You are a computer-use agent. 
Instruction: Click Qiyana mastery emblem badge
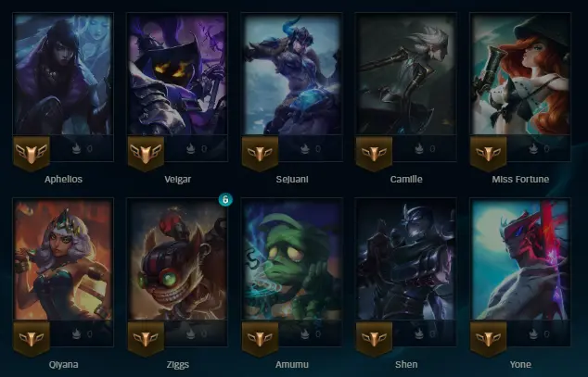pos(32,339)
